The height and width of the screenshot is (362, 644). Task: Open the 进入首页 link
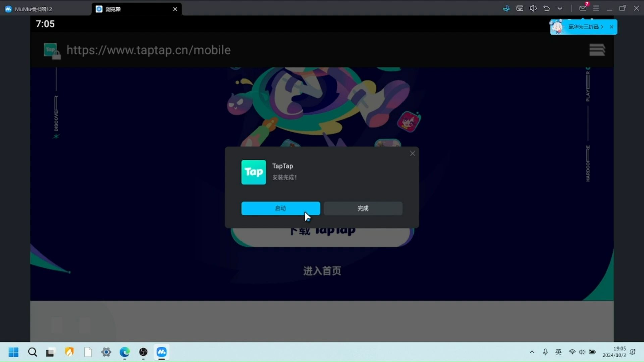[x=322, y=271]
